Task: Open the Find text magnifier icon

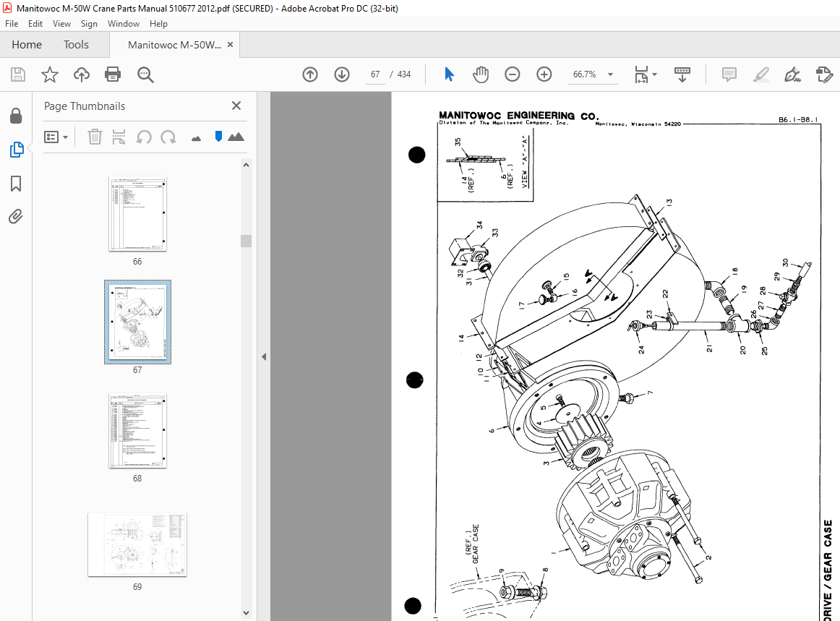Action: click(145, 74)
